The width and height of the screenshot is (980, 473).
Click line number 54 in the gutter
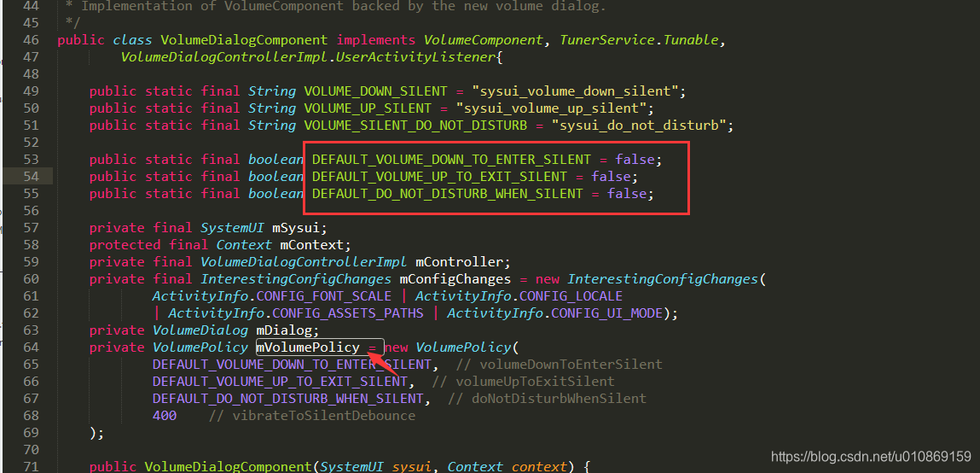[x=31, y=177]
